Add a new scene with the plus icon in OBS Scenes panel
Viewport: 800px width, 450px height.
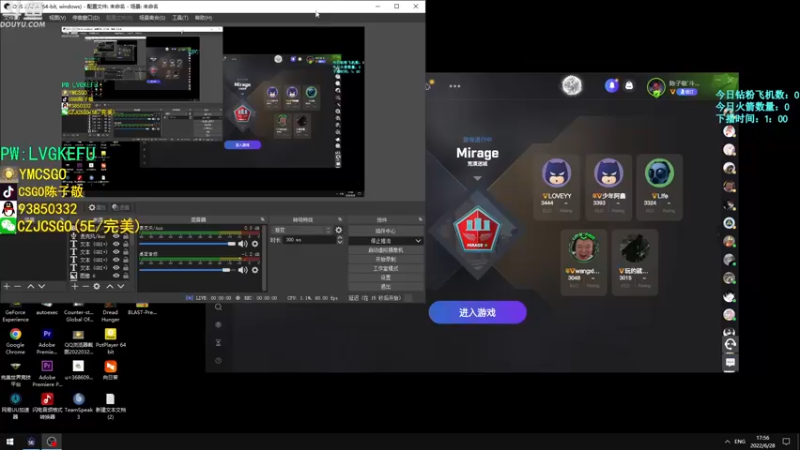pos(7,287)
